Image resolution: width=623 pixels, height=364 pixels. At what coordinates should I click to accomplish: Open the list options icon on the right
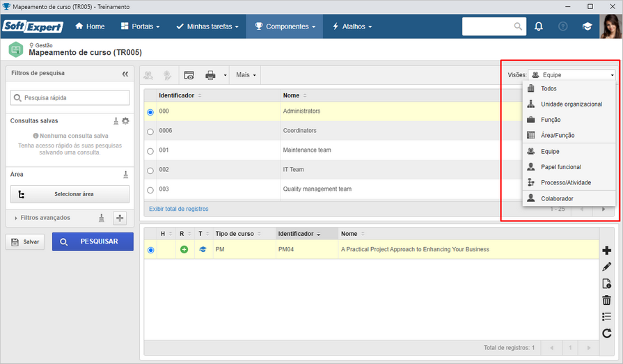(x=606, y=316)
